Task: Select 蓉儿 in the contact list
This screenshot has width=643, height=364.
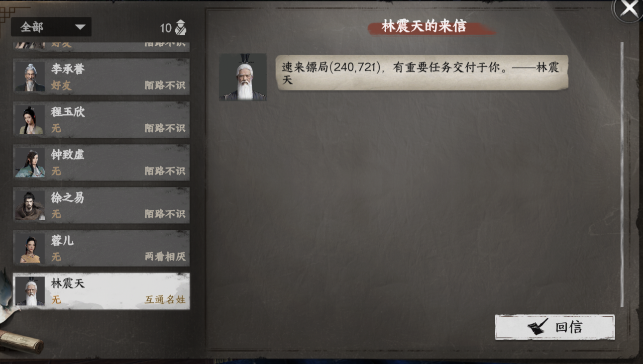Action: [x=101, y=248]
